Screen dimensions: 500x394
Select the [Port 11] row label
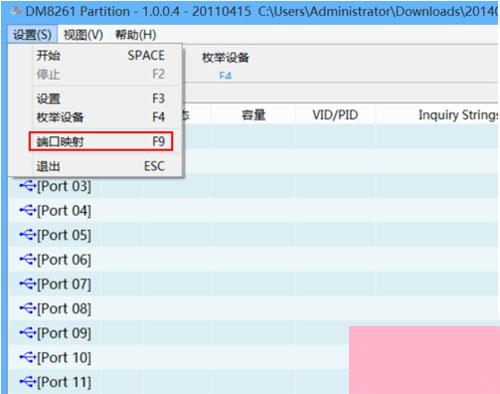64,382
